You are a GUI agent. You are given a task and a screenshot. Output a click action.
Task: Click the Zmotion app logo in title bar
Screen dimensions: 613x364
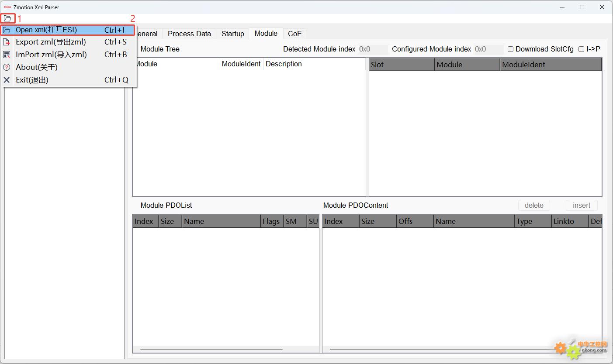tap(7, 7)
